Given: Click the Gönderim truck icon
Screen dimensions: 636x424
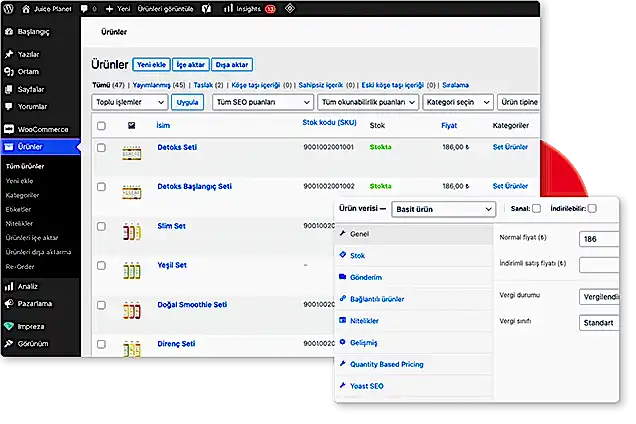Looking at the screenshot, I should (x=343, y=277).
